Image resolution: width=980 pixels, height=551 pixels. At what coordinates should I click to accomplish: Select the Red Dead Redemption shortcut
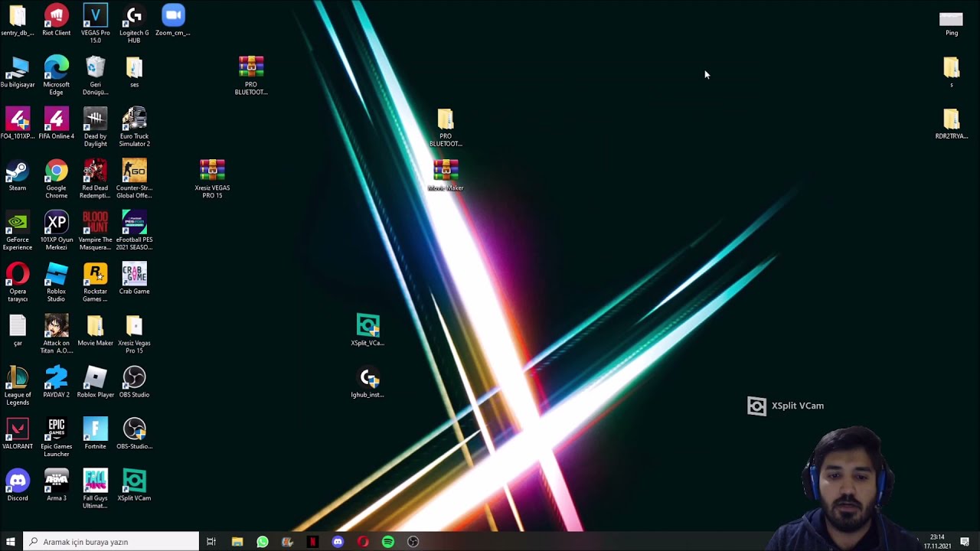(95, 179)
